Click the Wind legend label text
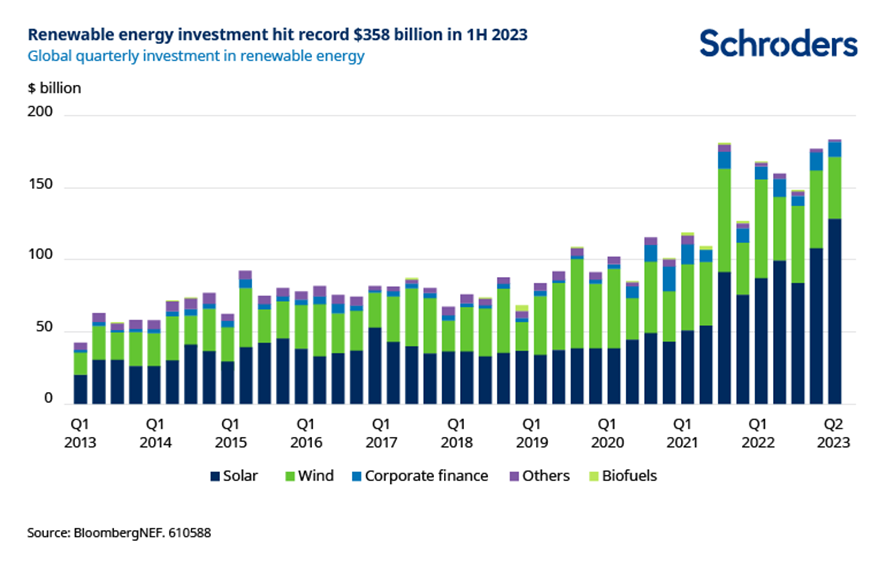 click(316, 476)
